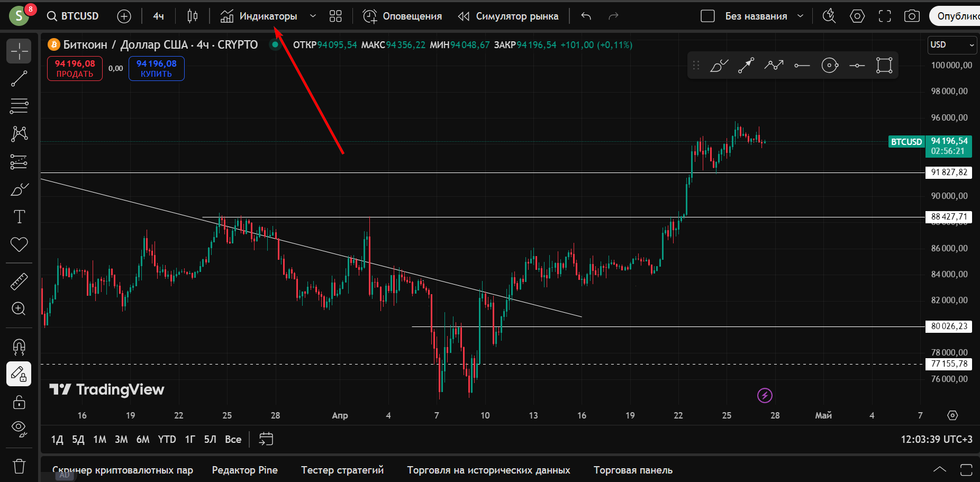This screenshot has height=482, width=980.
Task: Click the trash remove objects icon
Action: coord(19,466)
